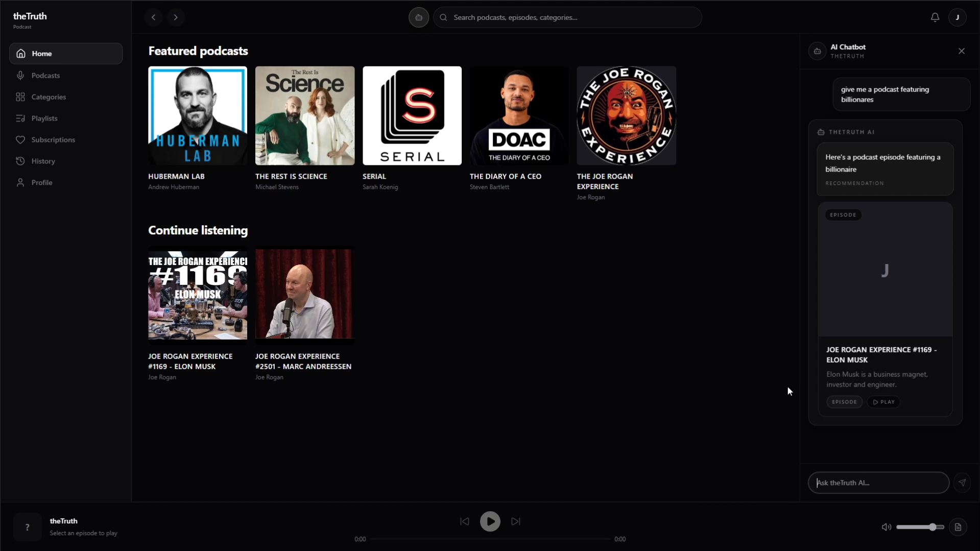This screenshot has width=980, height=551.
Task: Open The Rest Is Science cover
Action: point(305,115)
